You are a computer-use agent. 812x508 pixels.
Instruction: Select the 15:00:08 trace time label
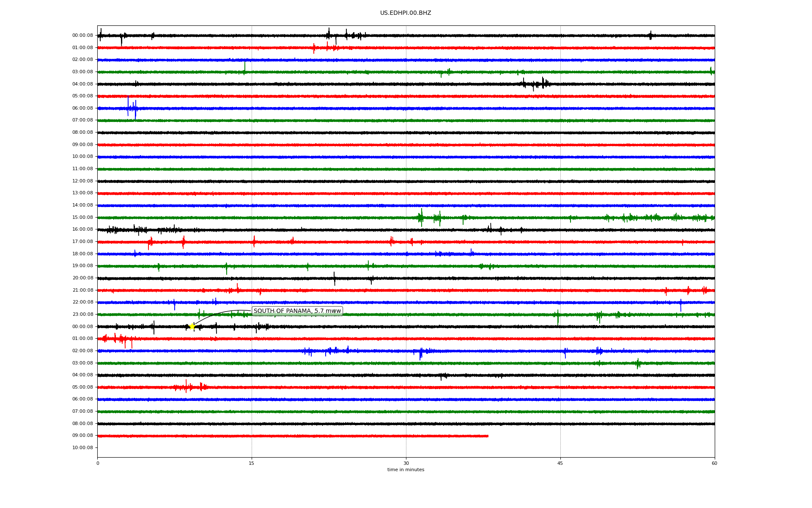(x=82, y=218)
